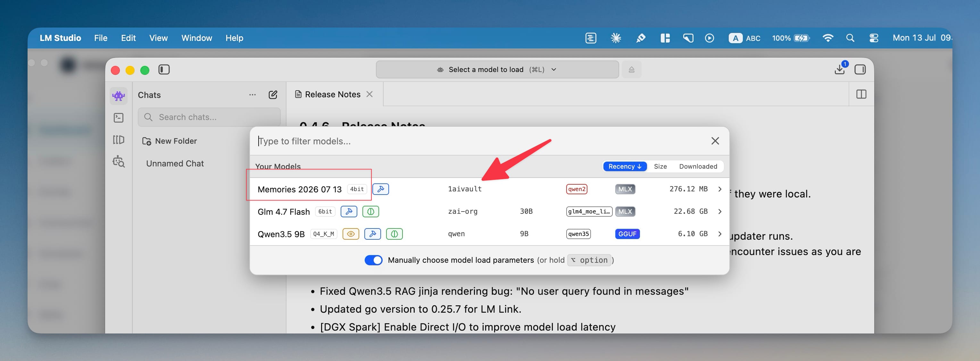980x361 pixels.
Task: Open the LM Studio app menu
Action: [61, 38]
